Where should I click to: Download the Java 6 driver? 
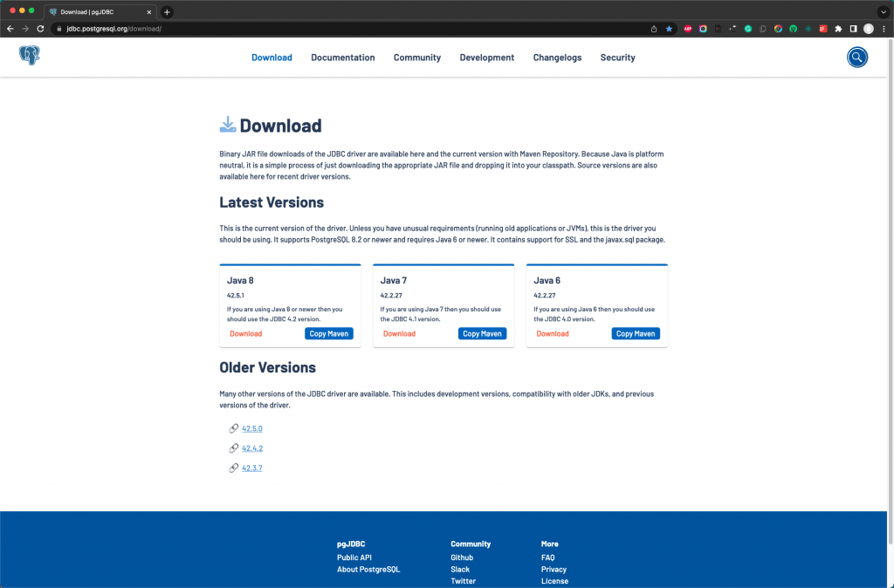pos(553,334)
